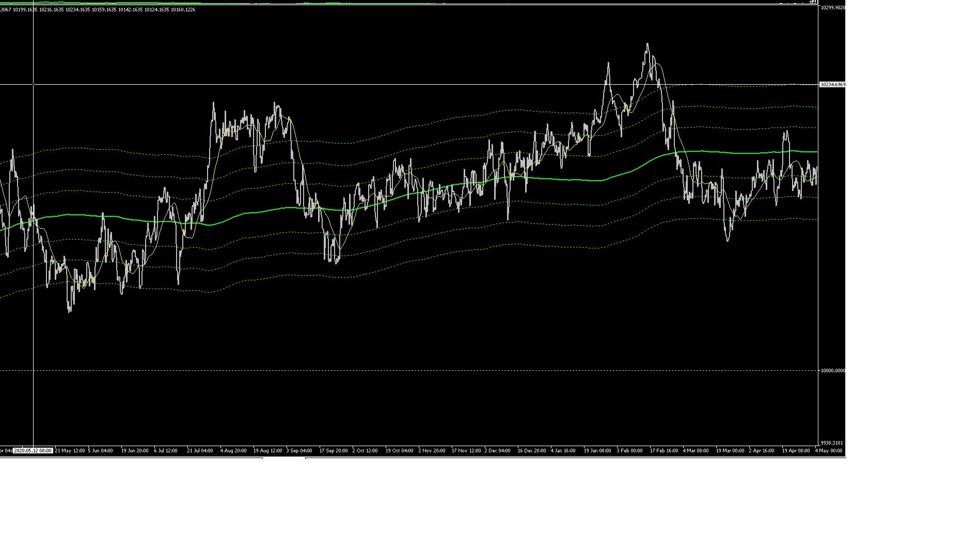Click the indicator value 10199.1635 in header
This screenshot has width=980, height=536.
25,10
